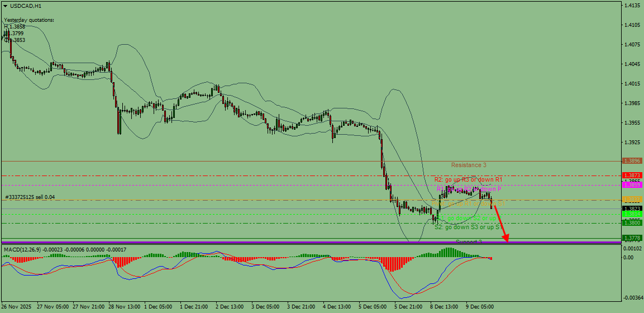Select the red downward forecast arrow
644x313 pixels.
(501, 222)
